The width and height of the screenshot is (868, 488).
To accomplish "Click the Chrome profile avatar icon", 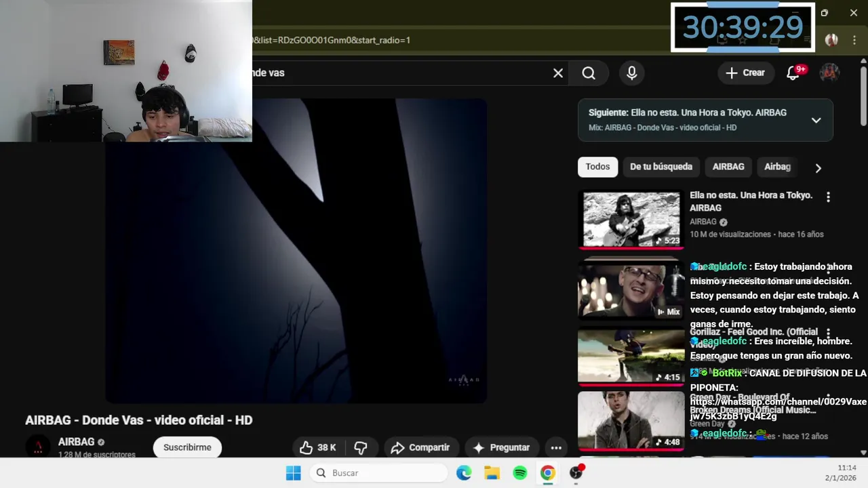I will point(831,40).
